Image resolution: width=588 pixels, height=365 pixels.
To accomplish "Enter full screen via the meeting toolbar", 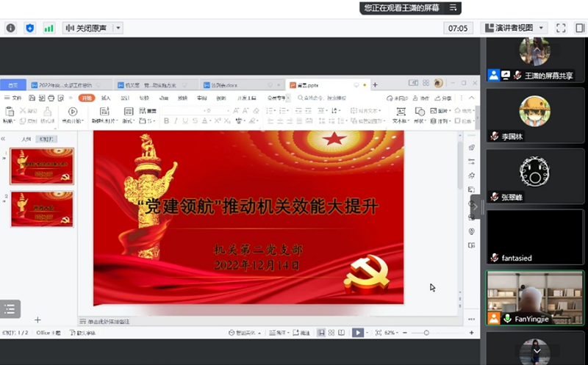I will pyautogui.click(x=561, y=28).
